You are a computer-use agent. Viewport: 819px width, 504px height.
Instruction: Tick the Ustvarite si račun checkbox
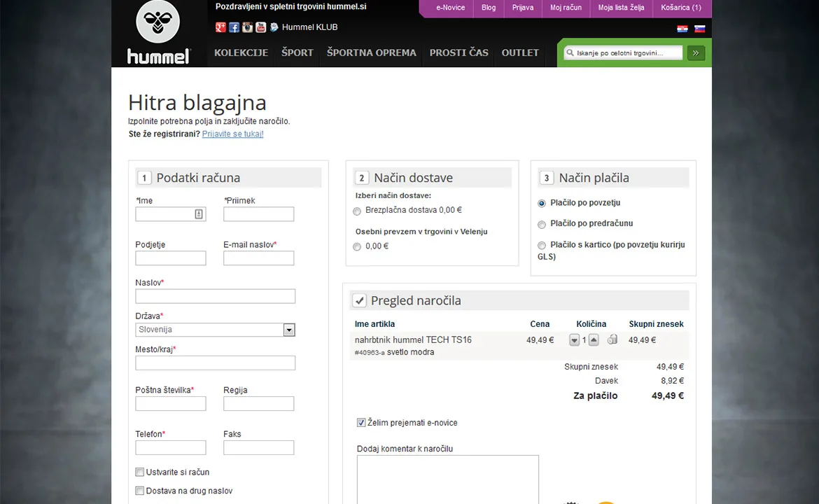pyautogui.click(x=139, y=472)
